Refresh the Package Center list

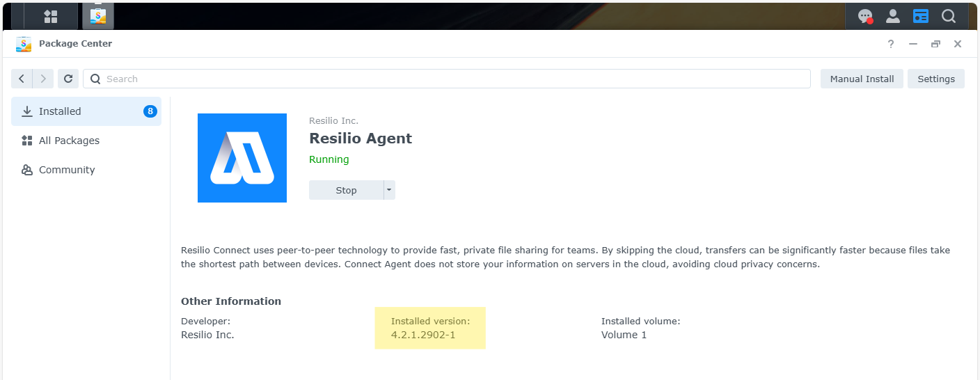click(68, 79)
